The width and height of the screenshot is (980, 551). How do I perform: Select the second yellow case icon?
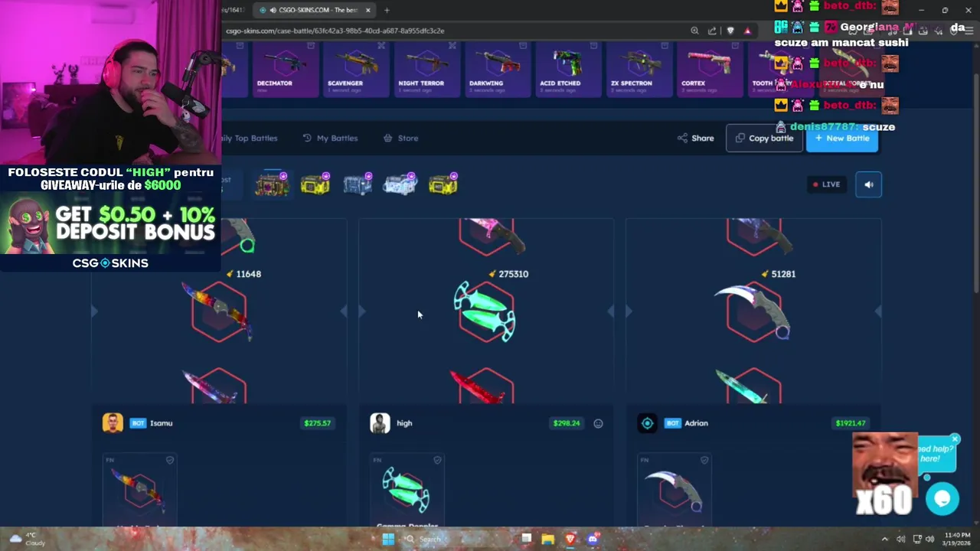[x=315, y=184]
